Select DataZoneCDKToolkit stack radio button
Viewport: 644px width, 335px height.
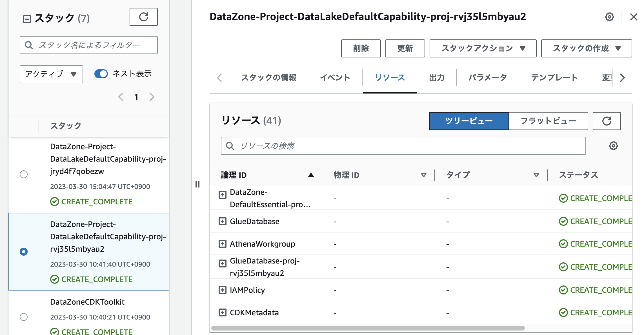(24, 317)
